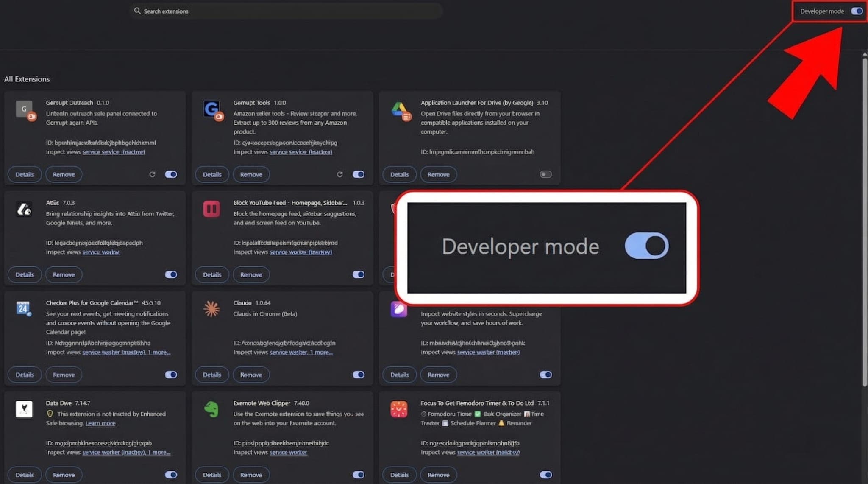Remove the Gemupt Outreach extension
Screen dimensions: 868x484
point(64,174)
